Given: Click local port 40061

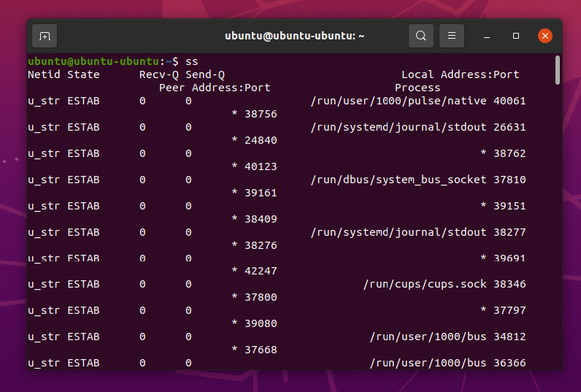Looking at the screenshot, I should [509, 101].
